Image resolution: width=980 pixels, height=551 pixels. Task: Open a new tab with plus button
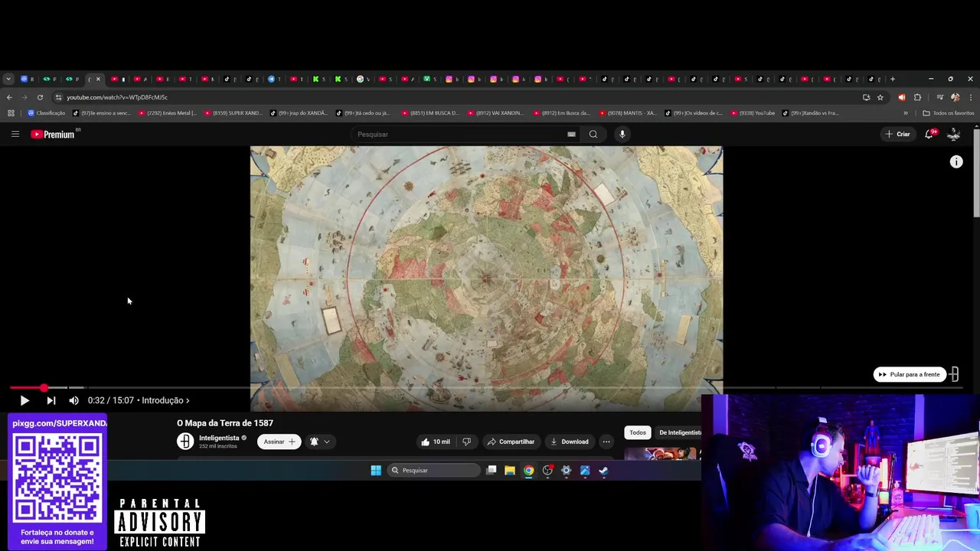click(892, 79)
